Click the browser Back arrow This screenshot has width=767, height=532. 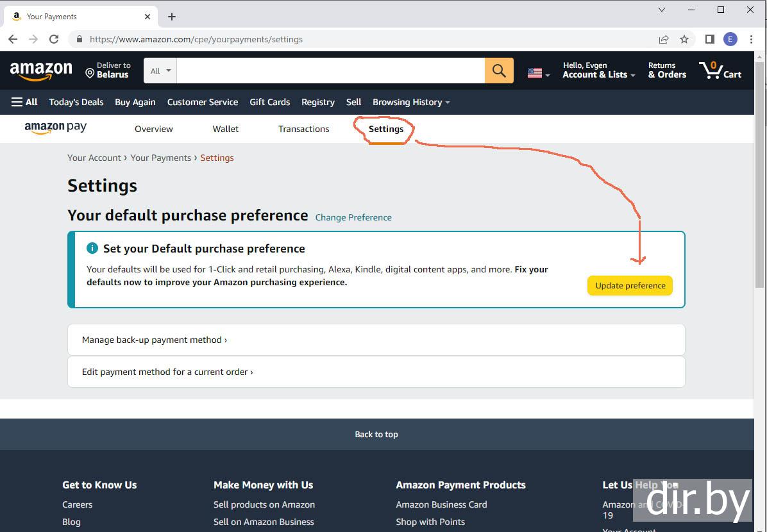point(13,39)
